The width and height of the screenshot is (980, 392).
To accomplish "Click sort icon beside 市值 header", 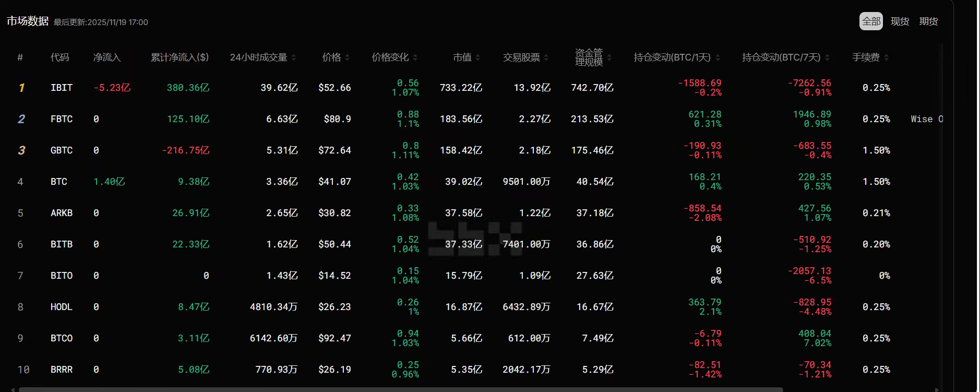I will pyautogui.click(x=478, y=57).
